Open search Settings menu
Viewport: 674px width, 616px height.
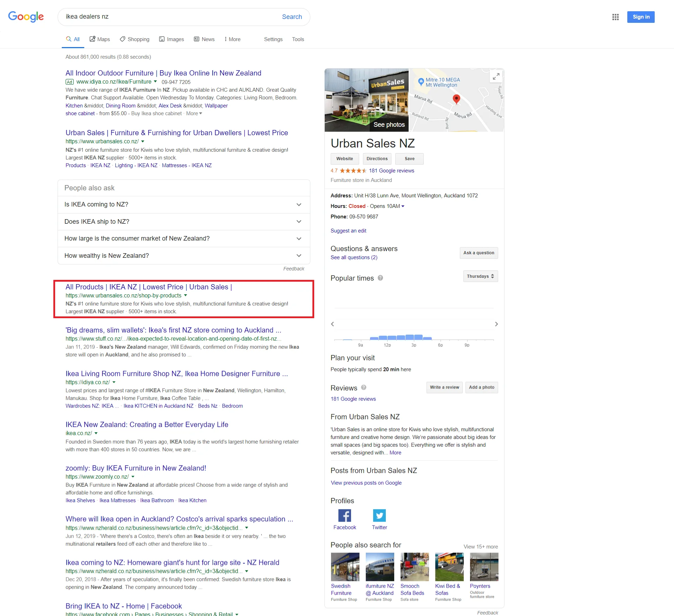coord(273,39)
